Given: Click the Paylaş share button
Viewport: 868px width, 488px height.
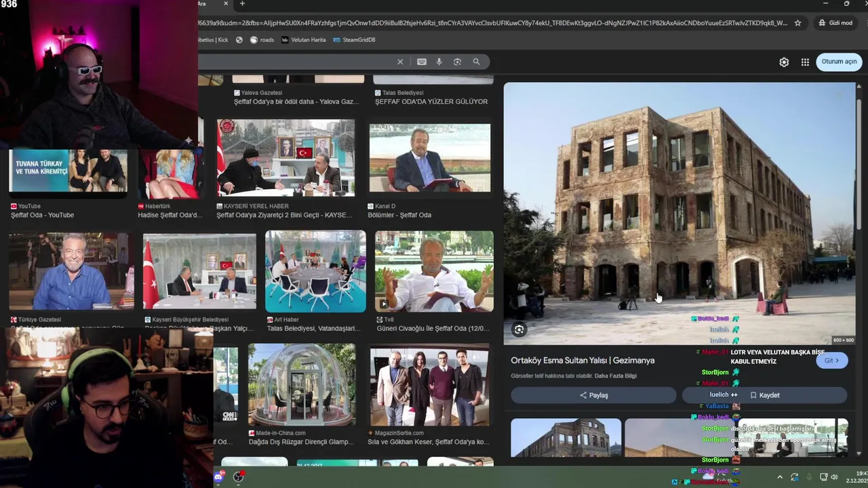Looking at the screenshot, I should 593,395.
